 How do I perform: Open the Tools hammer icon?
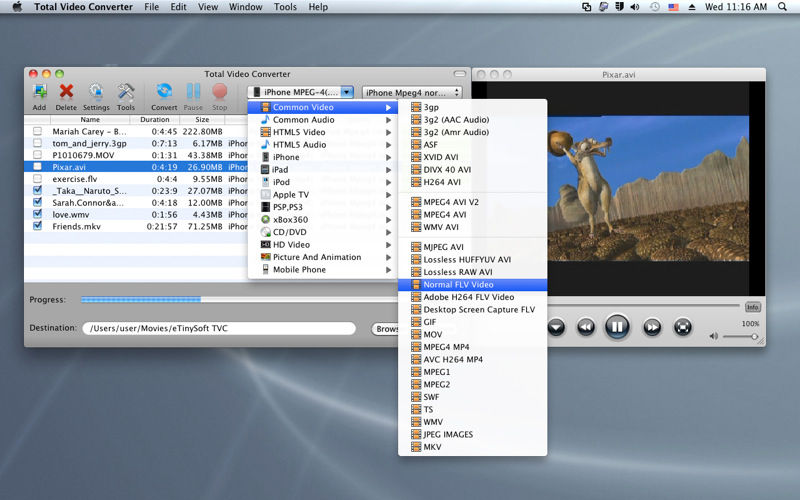point(126,92)
